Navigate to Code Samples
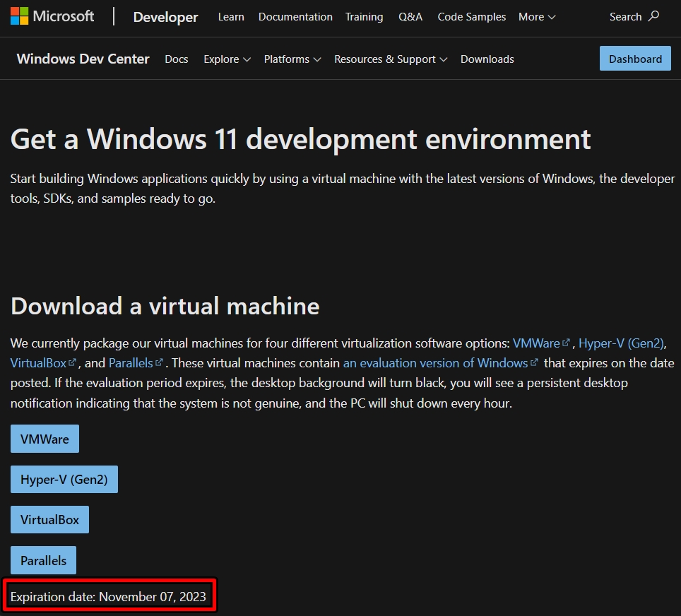Screen dimensions: 681x616 point(472,17)
